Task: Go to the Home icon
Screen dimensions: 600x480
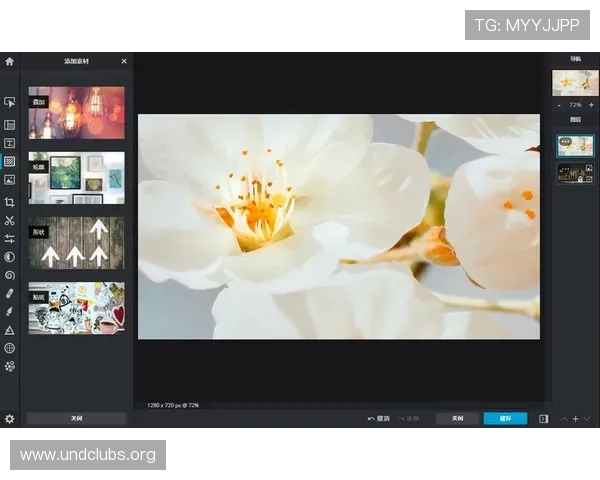Action: (9, 61)
